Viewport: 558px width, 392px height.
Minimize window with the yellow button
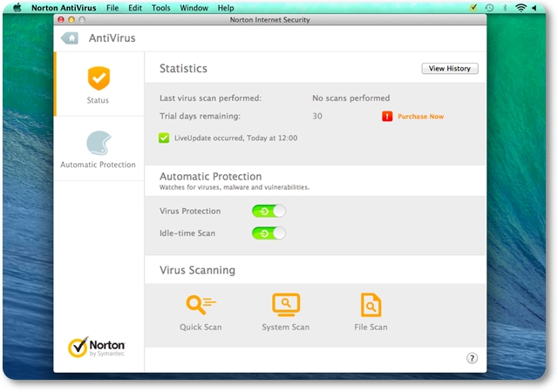tap(71, 19)
